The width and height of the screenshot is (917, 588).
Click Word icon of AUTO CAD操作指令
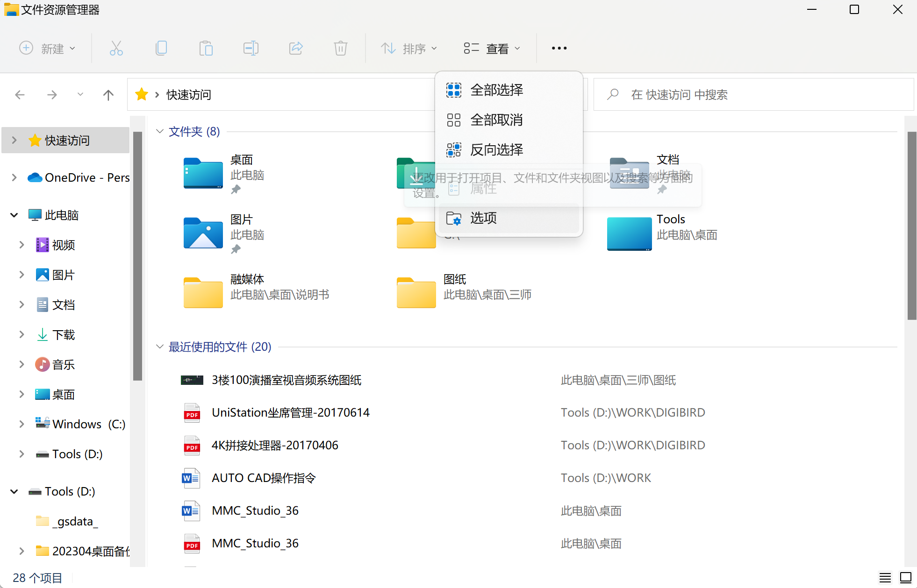[191, 478]
